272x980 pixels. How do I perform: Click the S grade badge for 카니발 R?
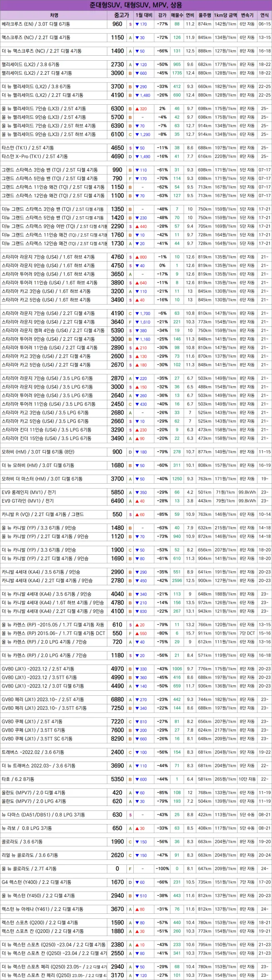pyautogui.click(x=131, y=514)
